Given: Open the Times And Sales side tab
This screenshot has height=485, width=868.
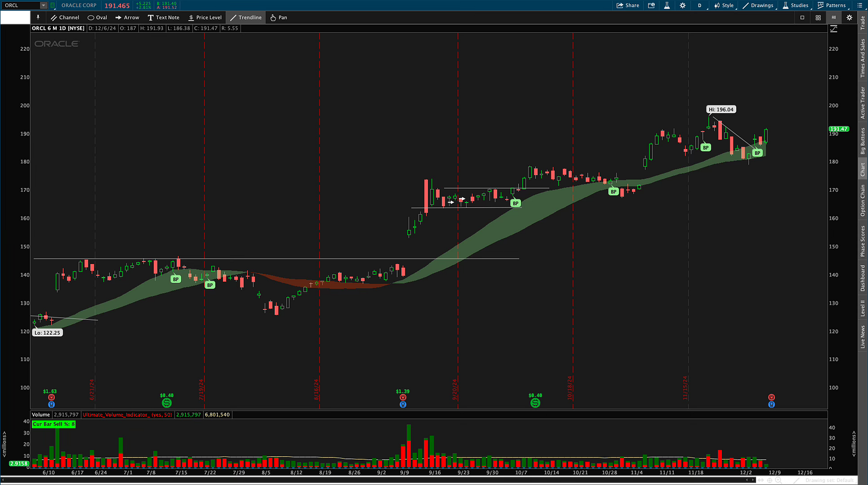Looking at the screenshot, I should (x=862, y=58).
